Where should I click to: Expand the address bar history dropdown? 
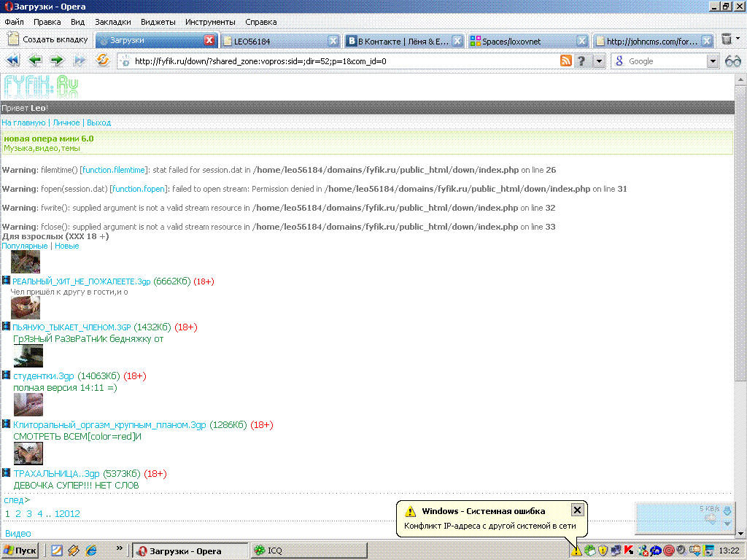point(599,61)
